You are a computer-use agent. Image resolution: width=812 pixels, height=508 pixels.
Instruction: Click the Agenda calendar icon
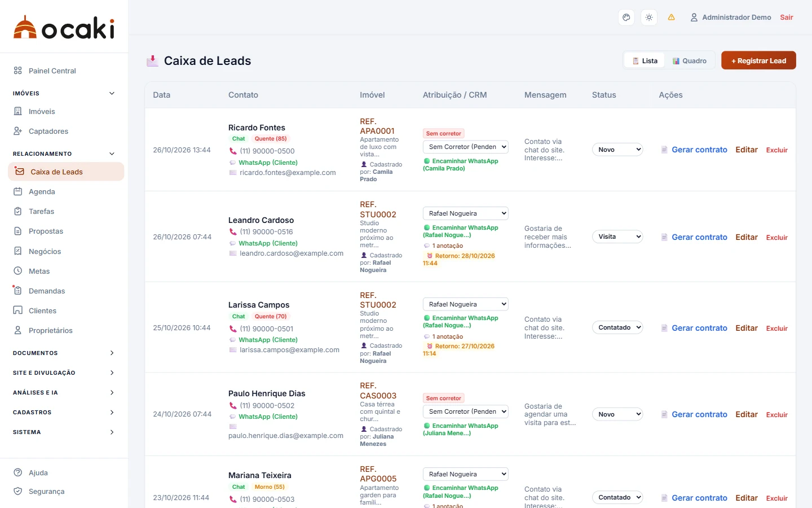point(18,191)
